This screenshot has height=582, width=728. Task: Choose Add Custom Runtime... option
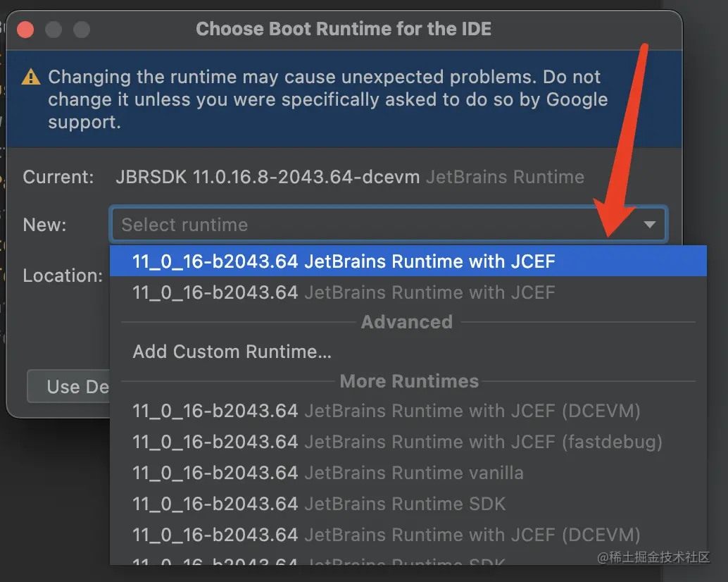(x=408, y=352)
